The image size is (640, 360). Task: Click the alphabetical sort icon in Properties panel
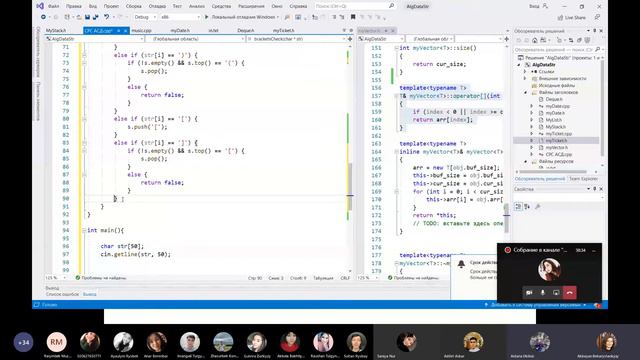point(527,207)
